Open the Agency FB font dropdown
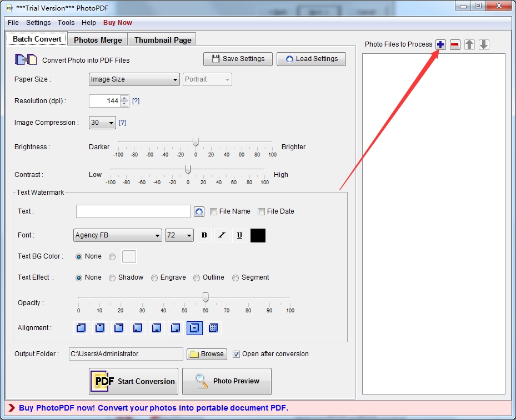 coord(117,235)
